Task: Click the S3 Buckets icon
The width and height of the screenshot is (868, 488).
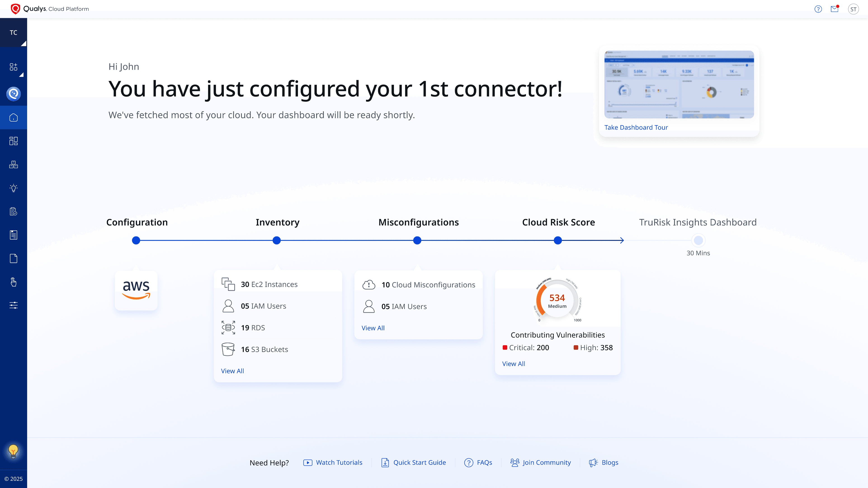Action: click(x=228, y=349)
